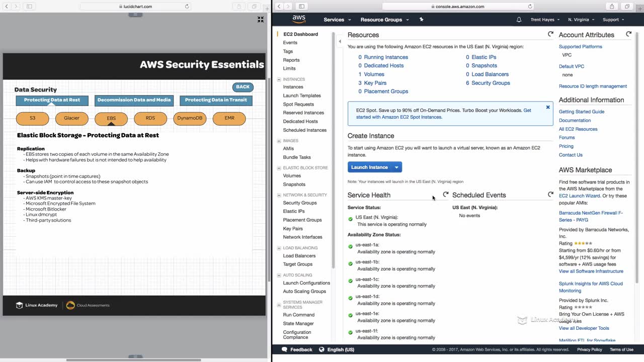Open Events in the EC2 sidebar
Screen dimensions: 644x362
point(290,43)
